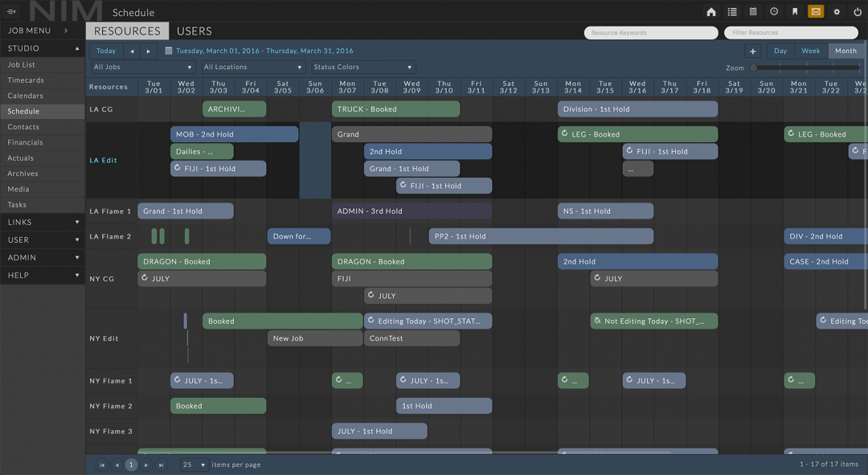Toggle the sidebar collapse icon top-left
The height and width of the screenshot is (475, 868).
tap(11, 11)
